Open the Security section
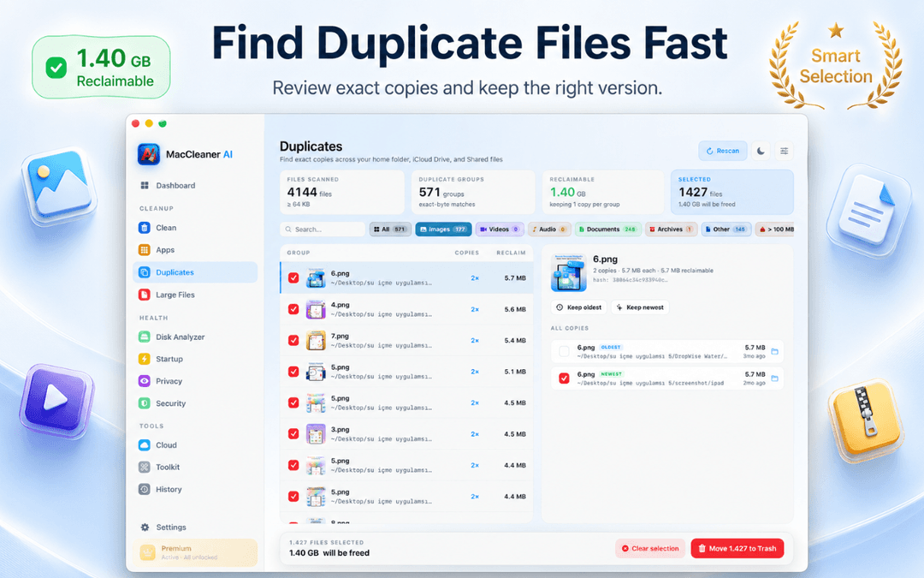 click(162, 403)
